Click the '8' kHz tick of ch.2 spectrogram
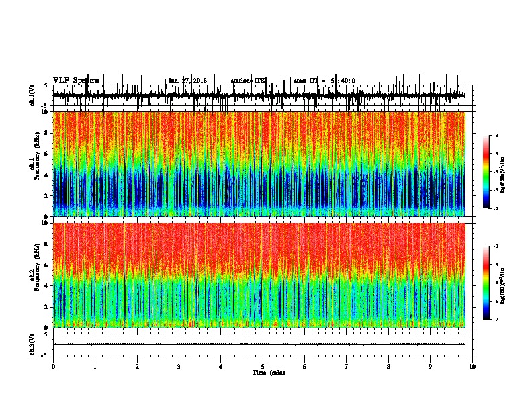The height and width of the screenshot is (411, 532). [x=47, y=244]
